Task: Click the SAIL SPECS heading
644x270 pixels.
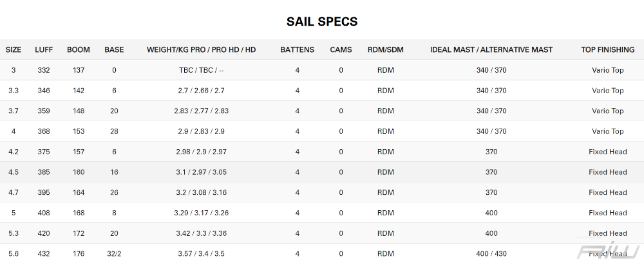Action: tap(322, 21)
